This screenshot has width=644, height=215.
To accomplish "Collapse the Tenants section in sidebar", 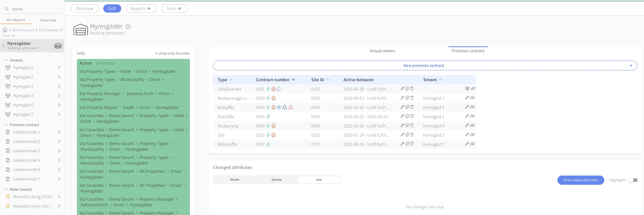I will click(6, 60).
